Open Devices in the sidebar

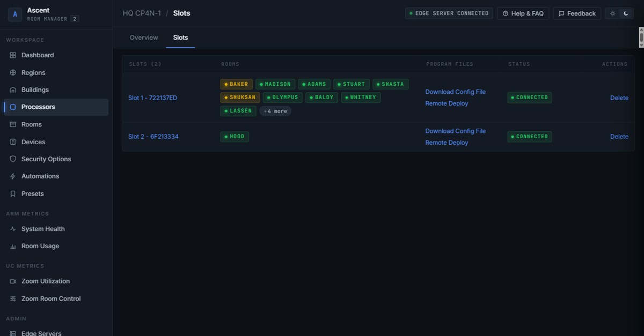coord(56,141)
